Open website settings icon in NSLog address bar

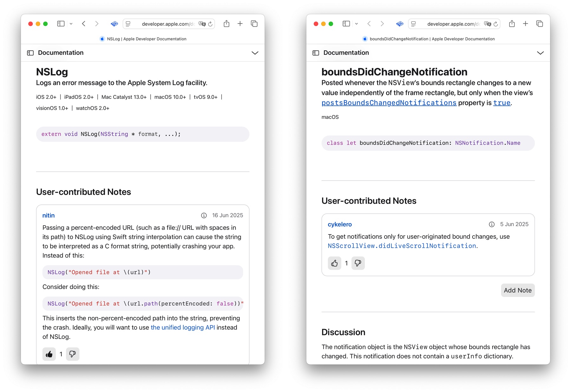(x=128, y=24)
